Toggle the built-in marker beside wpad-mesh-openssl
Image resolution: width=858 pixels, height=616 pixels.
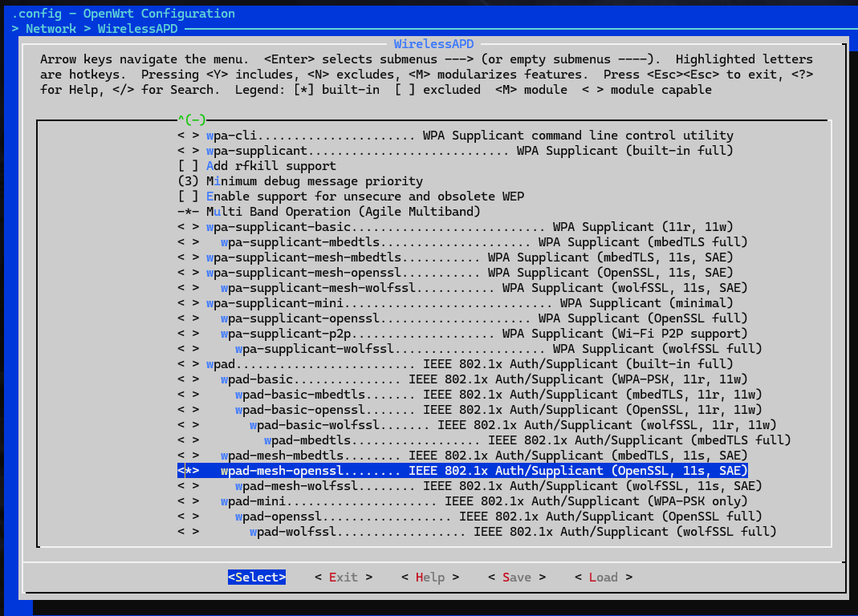click(x=189, y=471)
